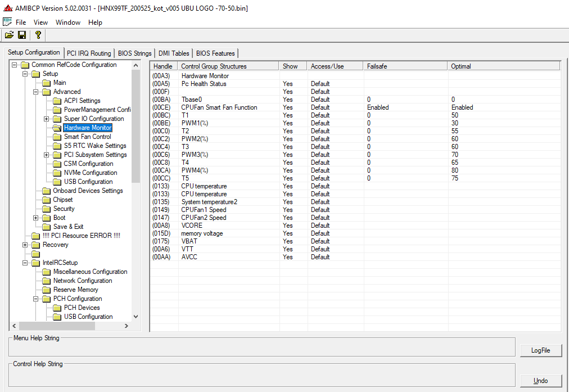Open the Window menu
The height and width of the screenshot is (392, 569).
68,22
